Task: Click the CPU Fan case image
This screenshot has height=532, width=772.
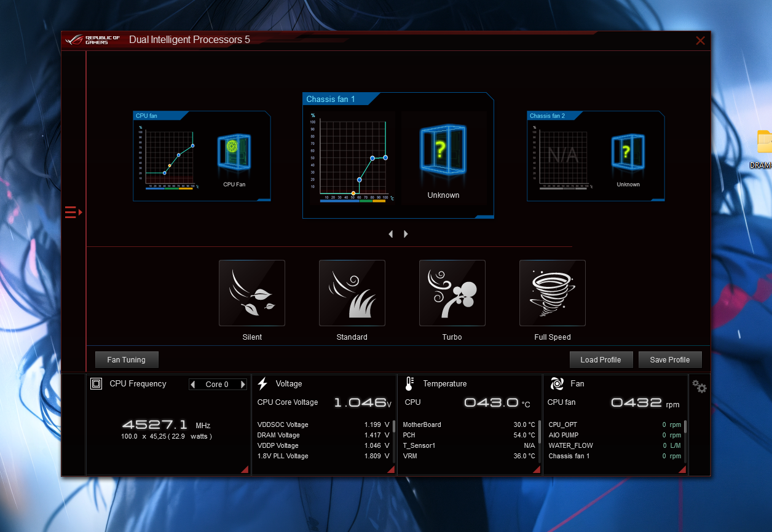Action: (234, 151)
